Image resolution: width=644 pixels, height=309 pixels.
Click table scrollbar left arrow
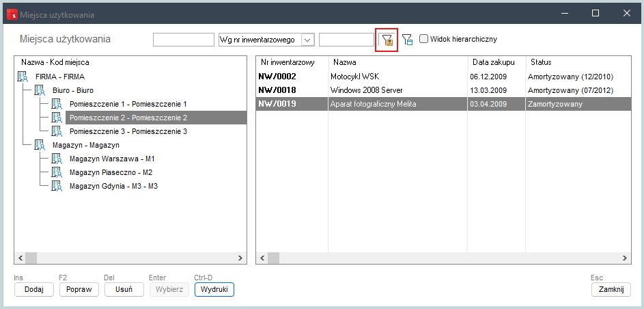(262, 258)
